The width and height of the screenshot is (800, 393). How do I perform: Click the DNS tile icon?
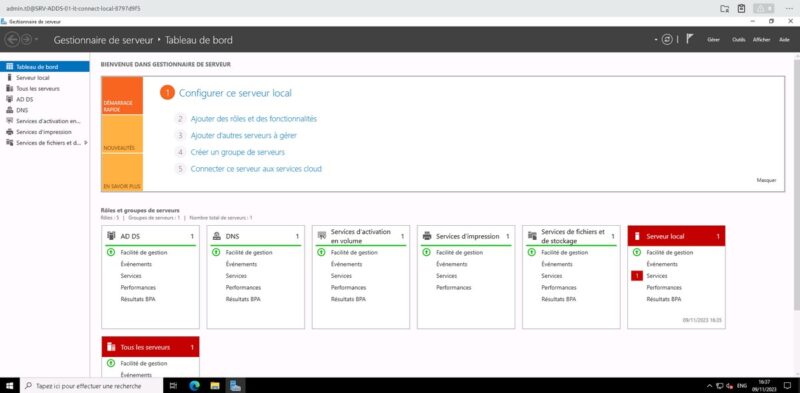coord(216,236)
